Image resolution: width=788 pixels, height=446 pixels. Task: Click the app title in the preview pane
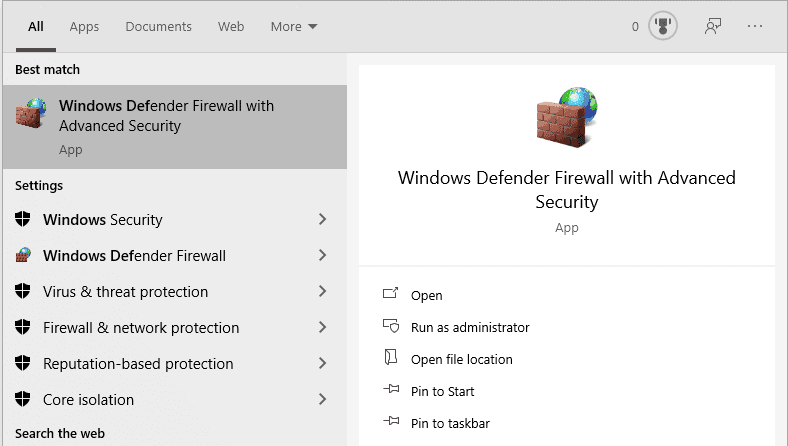567,190
